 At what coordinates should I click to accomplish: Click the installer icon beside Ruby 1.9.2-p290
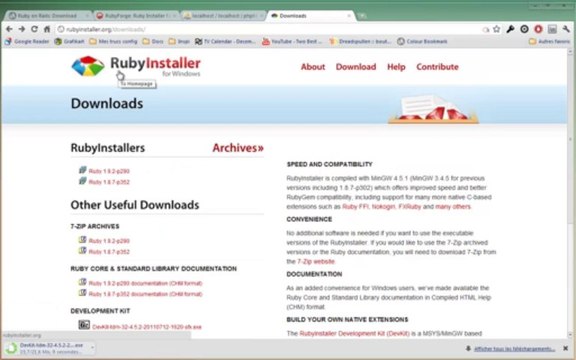point(83,170)
